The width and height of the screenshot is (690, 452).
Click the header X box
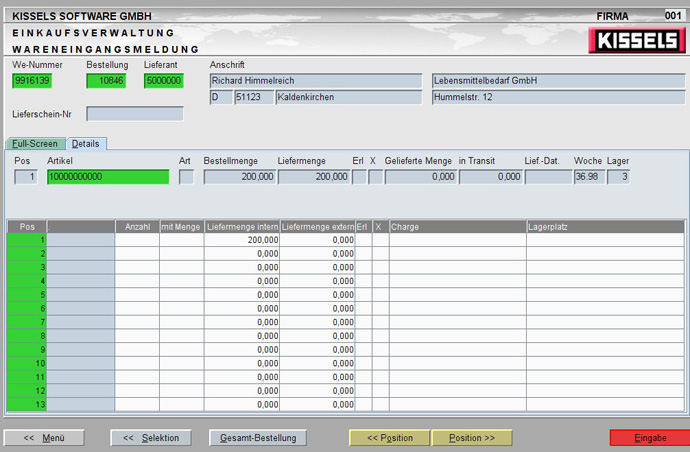click(x=375, y=177)
